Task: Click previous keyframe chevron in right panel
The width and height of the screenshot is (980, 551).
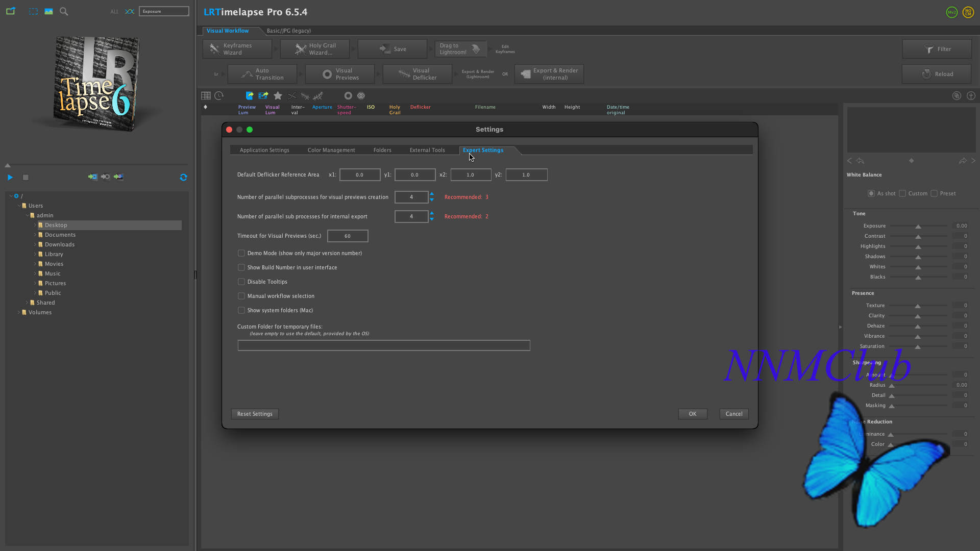Action: tap(849, 161)
